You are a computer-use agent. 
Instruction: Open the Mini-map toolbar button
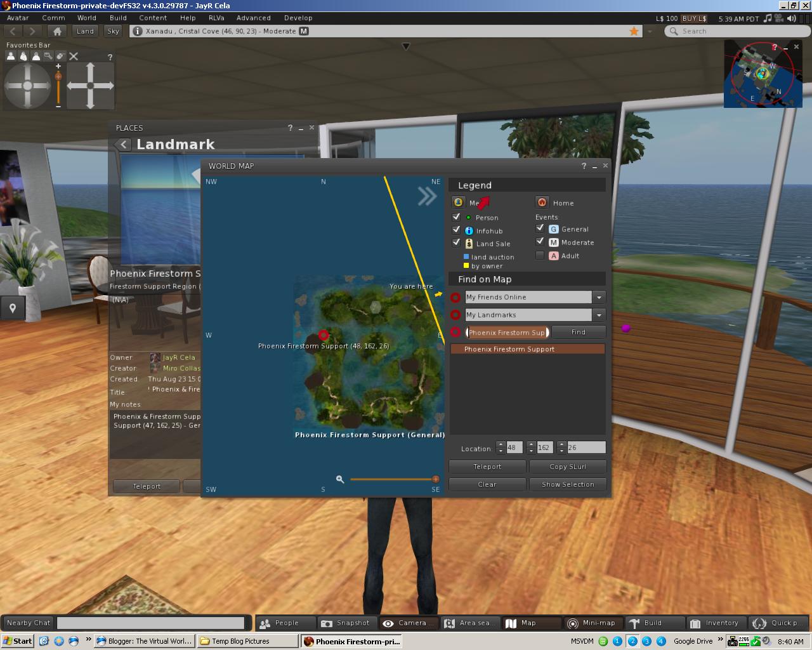point(593,623)
